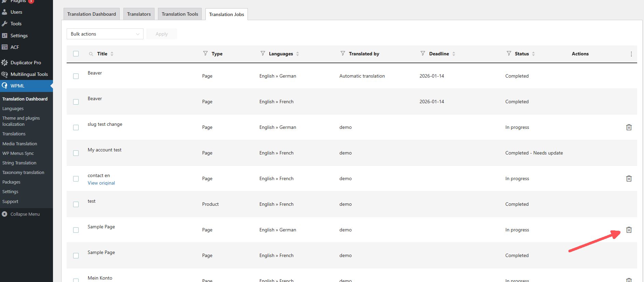Delete the slug test change job

[x=629, y=127]
